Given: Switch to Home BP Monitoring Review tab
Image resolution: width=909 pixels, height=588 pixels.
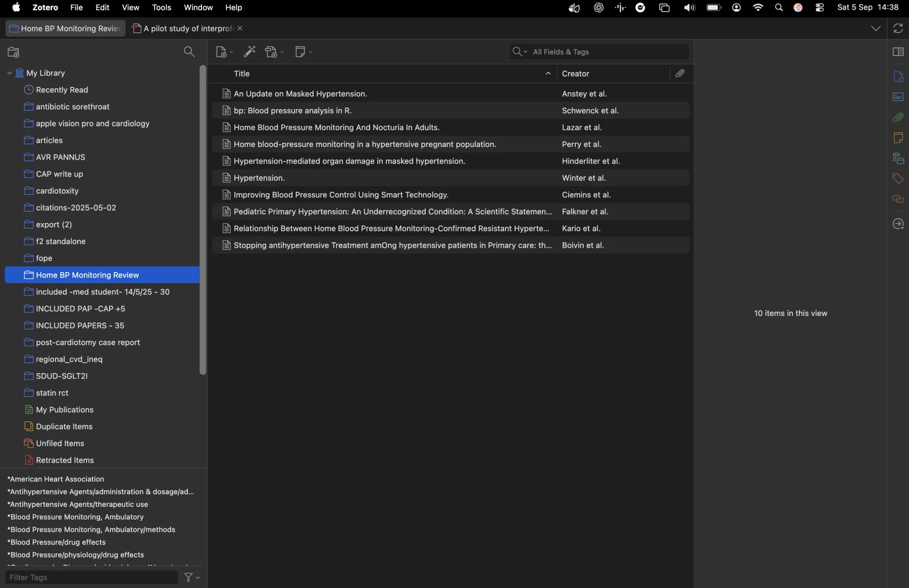Looking at the screenshot, I should (65, 28).
